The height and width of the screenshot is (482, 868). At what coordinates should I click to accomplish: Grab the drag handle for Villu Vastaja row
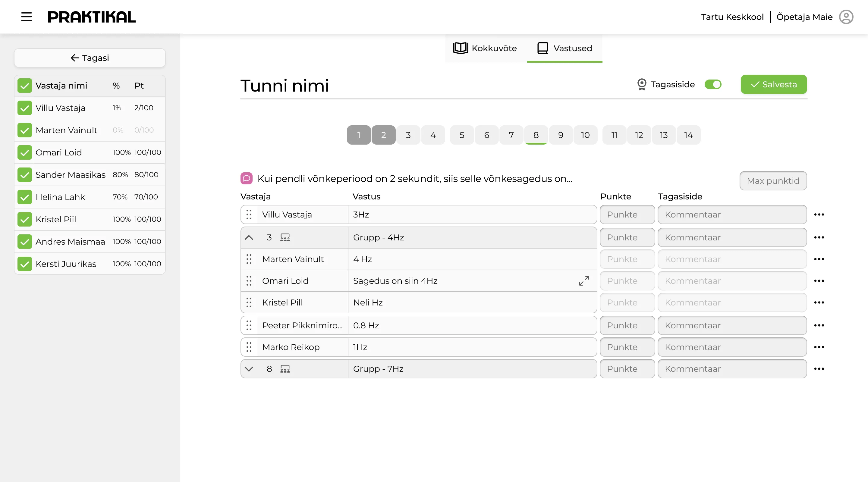(x=249, y=214)
